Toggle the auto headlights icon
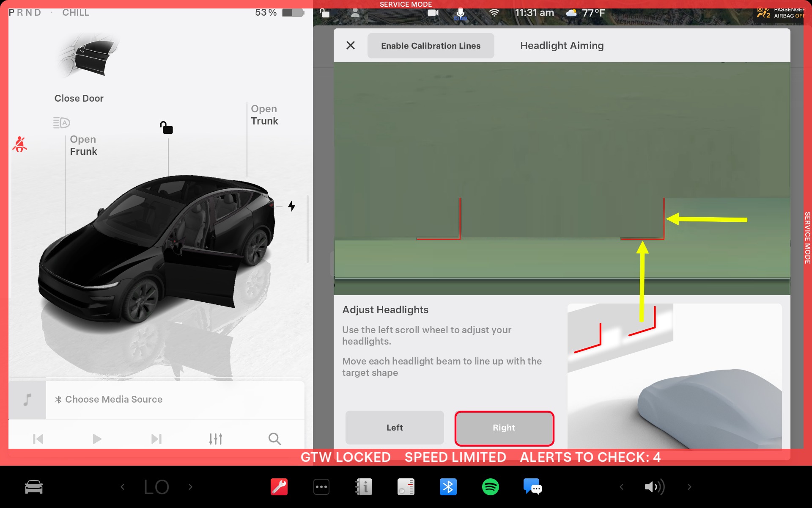Image resolution: width=812 pixels, height=508 pixels. pos(62,123)
